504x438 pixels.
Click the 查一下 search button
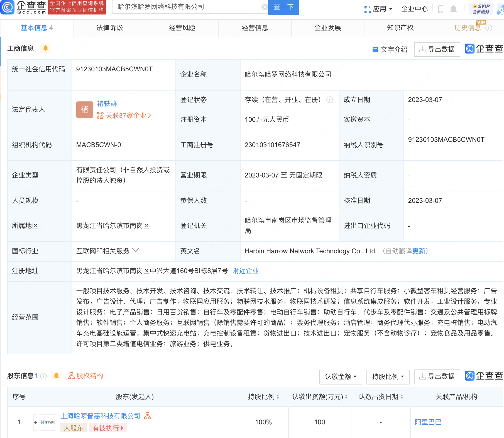pyautogui.click(x=283, y=7)
